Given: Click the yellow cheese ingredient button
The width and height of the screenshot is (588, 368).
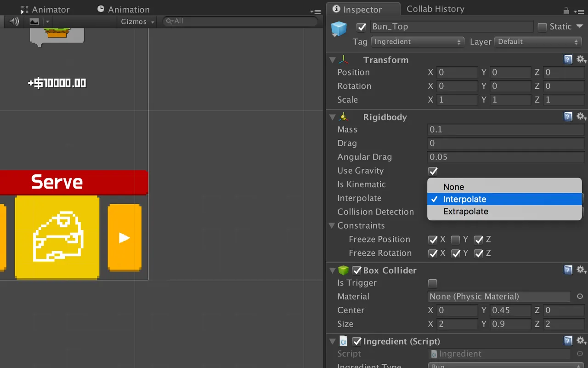Looking at the screenshot, I should click(x=57, y=237).
